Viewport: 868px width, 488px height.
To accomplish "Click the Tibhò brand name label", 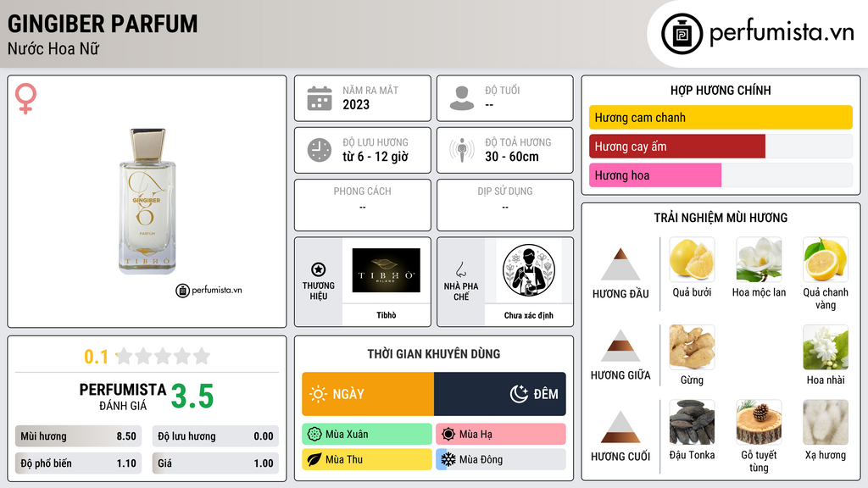I will [387, 315].
